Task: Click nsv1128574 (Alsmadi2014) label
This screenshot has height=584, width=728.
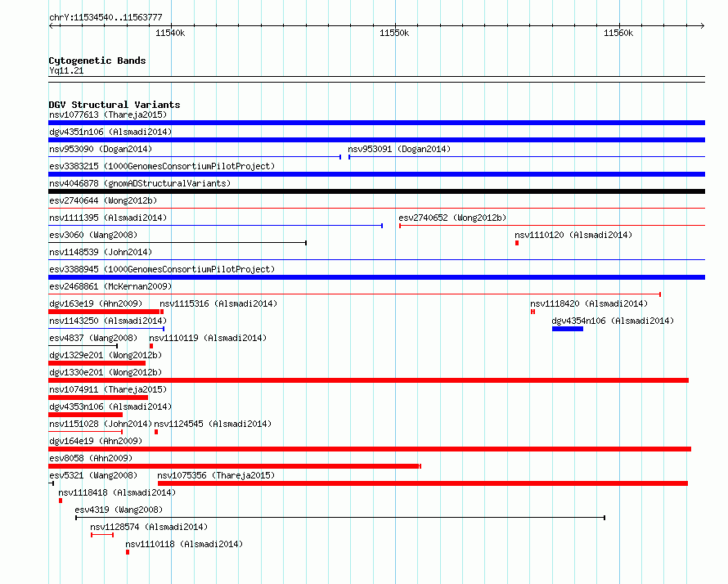Action: pos(149,527)
